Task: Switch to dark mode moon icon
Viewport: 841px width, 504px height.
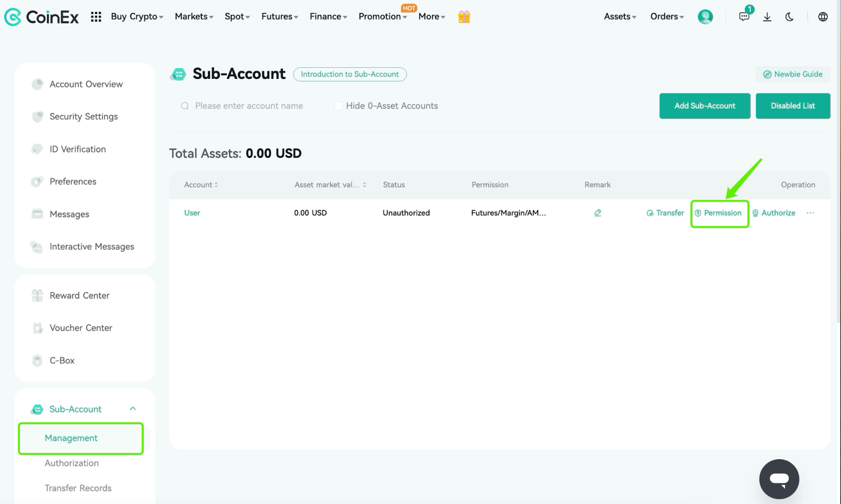Action: (x=789, y=17)
